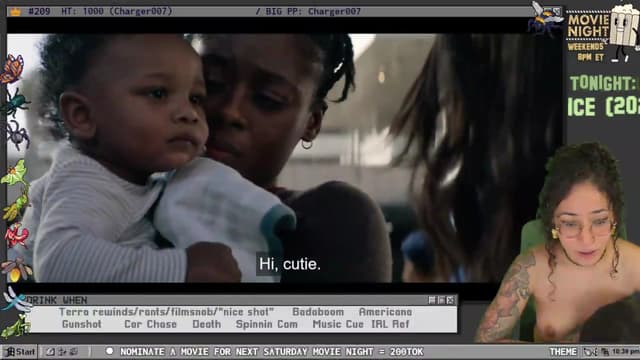Click the last quick launch icon beside Start
The width and height of the screenshot is (640, 360).
[73, 352]
